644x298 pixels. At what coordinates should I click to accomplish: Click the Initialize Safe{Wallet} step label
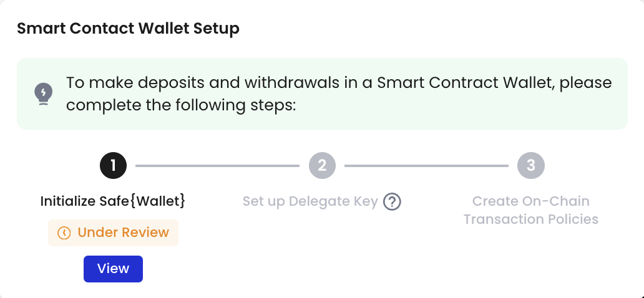(x=113, y=201)
